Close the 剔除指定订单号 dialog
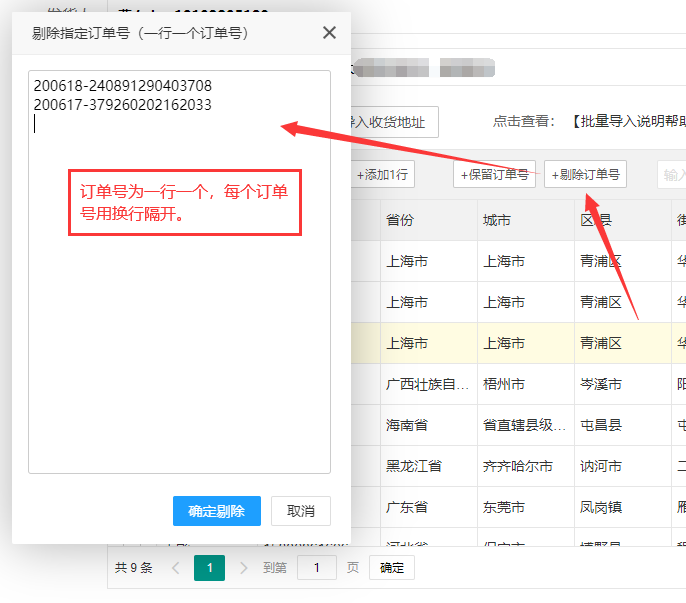 pos(329,33)
